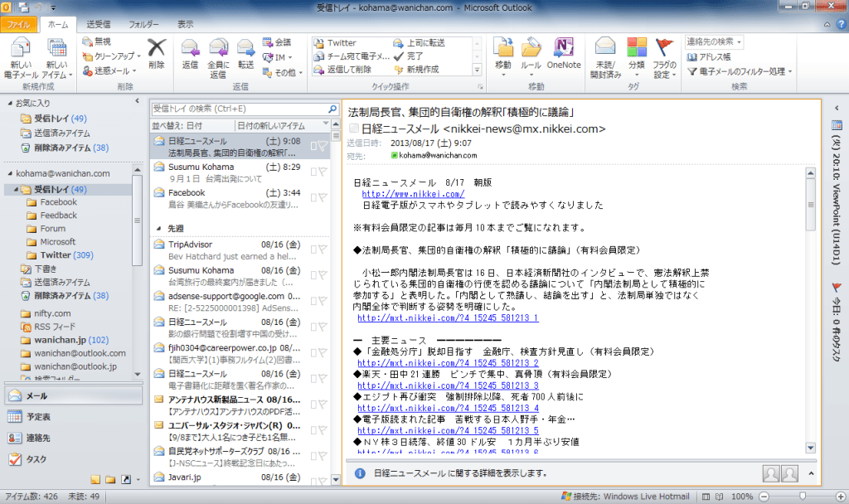Image resolution: width=849 pixels, height=504 pixels.
Task: Toggle flag on Javari.jp message
Action: [323, 481]
